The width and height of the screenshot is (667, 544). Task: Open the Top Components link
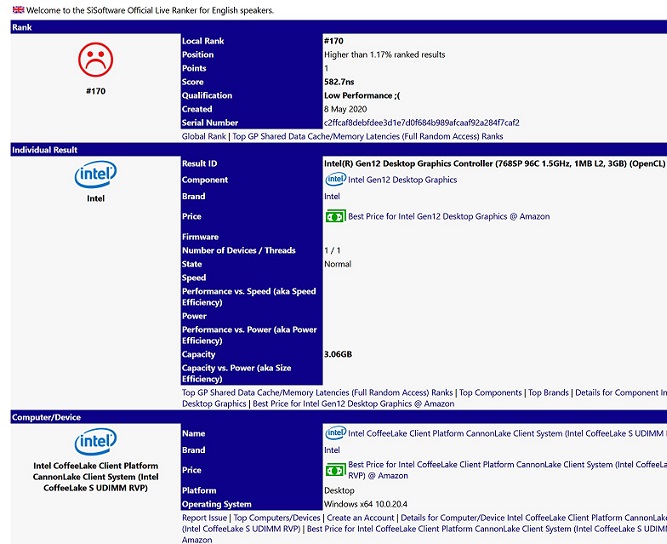tap(490, 393)
